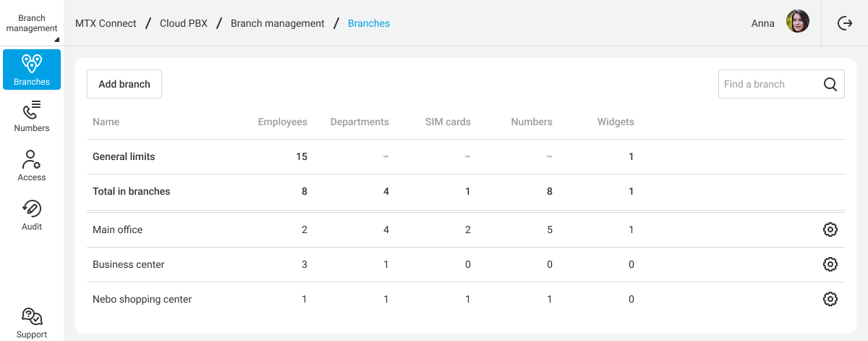Open Branch management breadcrumb link

278,23
